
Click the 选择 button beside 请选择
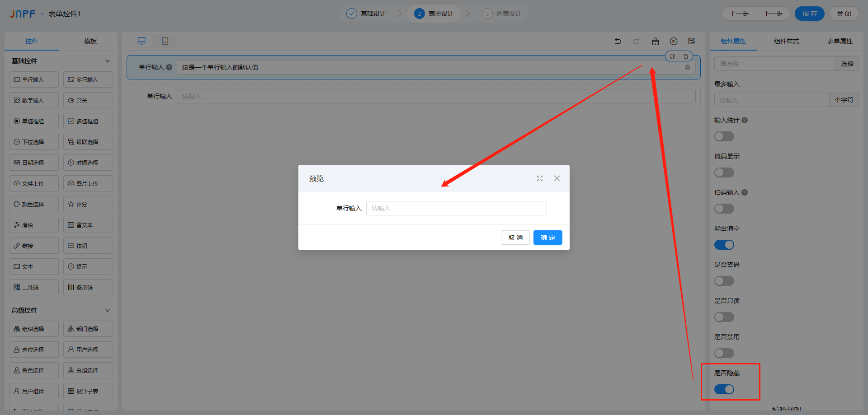pos(847,64)
